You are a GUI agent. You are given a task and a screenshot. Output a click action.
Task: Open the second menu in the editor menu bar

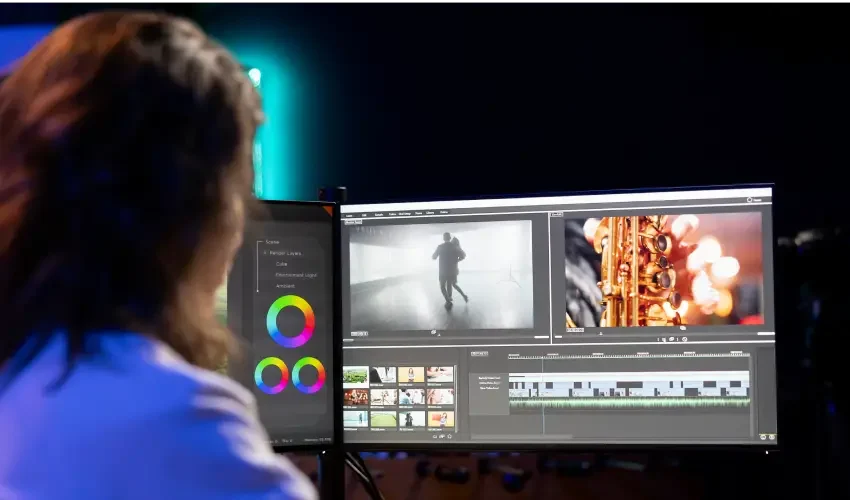click(364, 215)
